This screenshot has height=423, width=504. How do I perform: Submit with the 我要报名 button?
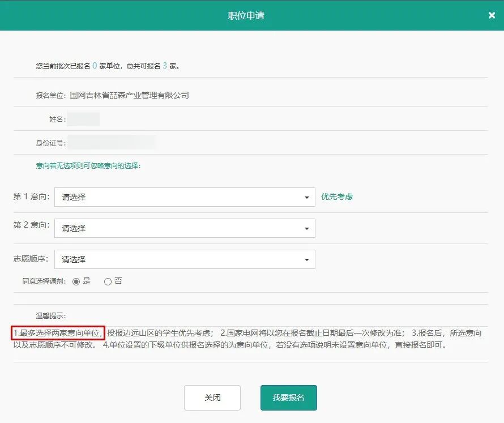288,398
